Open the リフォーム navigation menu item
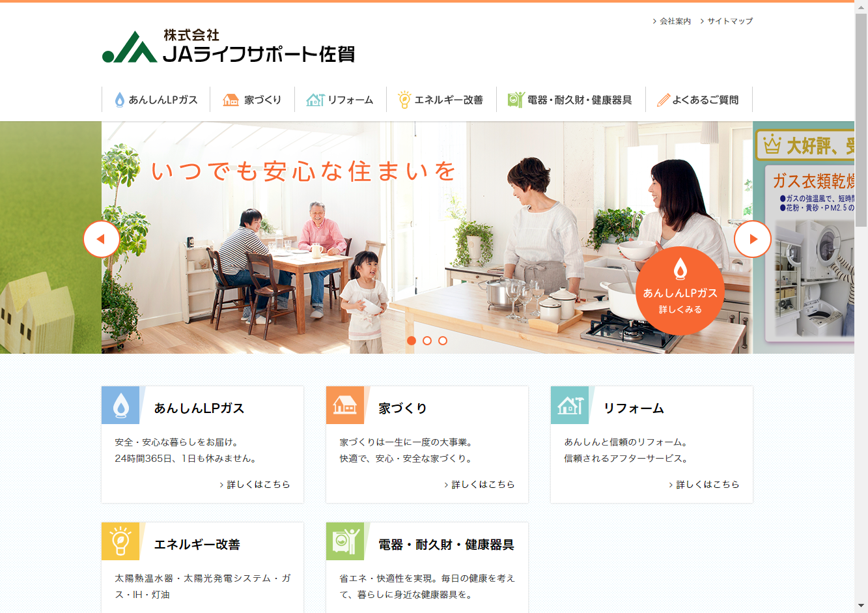Viewport: 868px width, 613px height. point(341,100)
